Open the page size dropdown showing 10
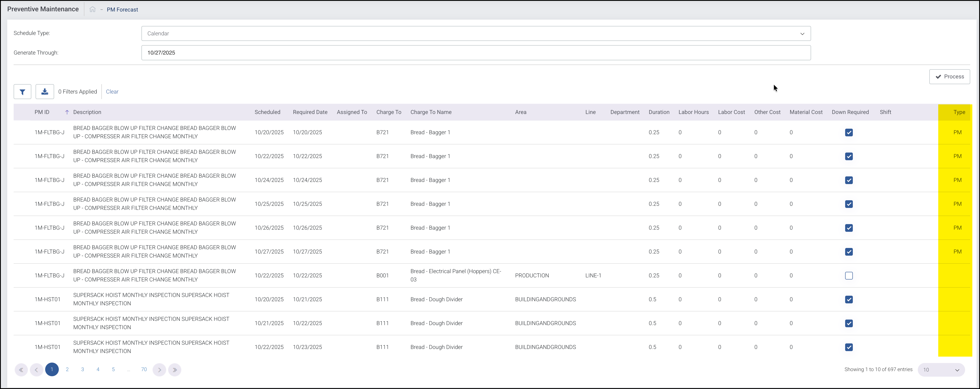The image size is (980, 389). click(941, 370)
